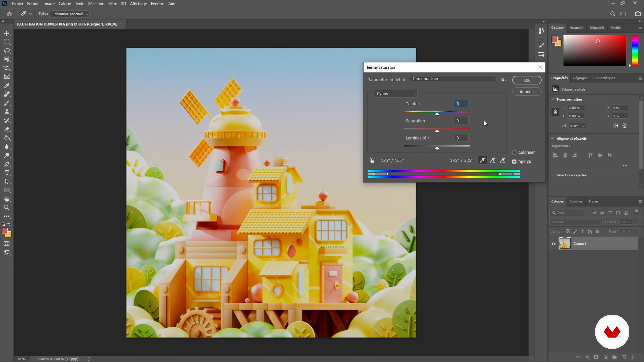Viewport: 644px width, 362px height.
Task: Enable the Coloriser checkbox
Action: point(514,152)
